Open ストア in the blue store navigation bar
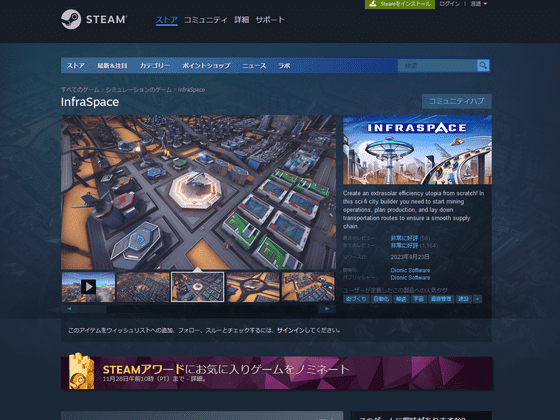This screenshot has height=420, width=560. (x=76, y=66)
